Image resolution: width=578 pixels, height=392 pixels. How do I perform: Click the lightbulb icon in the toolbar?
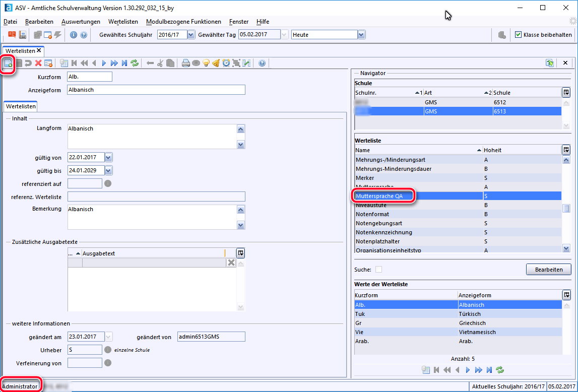(x=206, y=63)
